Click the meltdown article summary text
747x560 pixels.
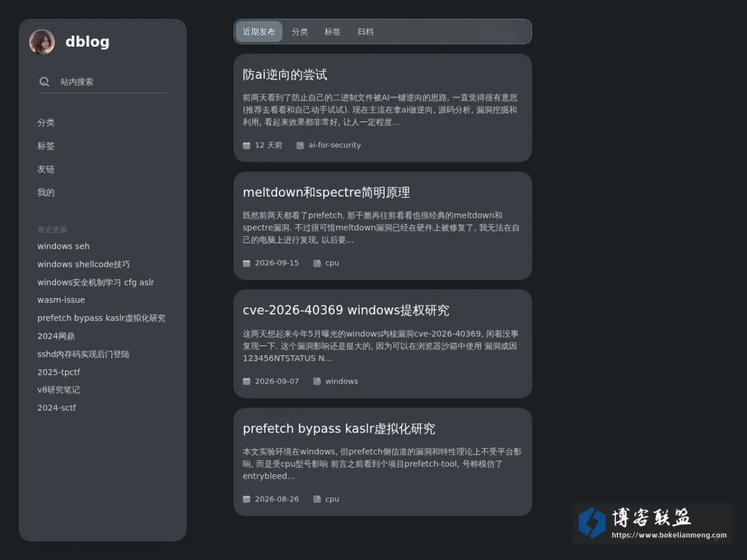[x=382, y=228]
